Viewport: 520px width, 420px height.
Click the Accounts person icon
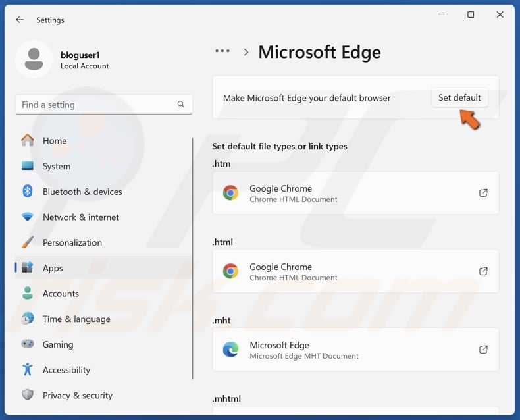coord(28,294)
